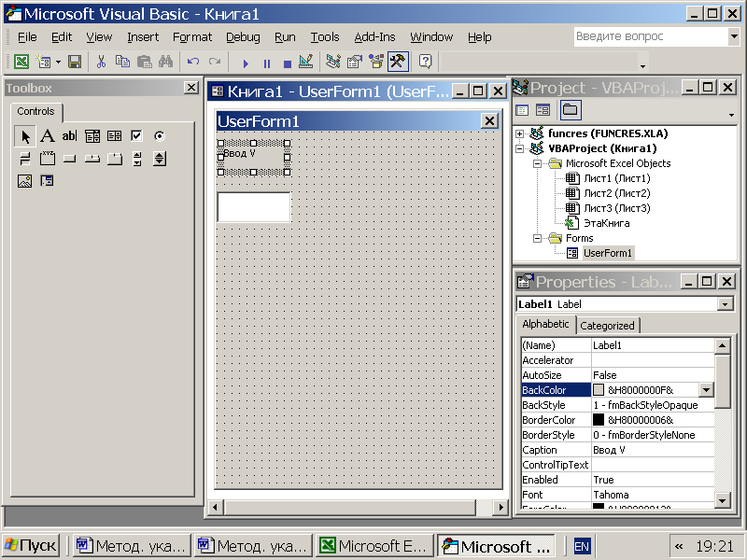
Task: Paste from clipboard toolbar icon
Action: click(x=144, y=62)
